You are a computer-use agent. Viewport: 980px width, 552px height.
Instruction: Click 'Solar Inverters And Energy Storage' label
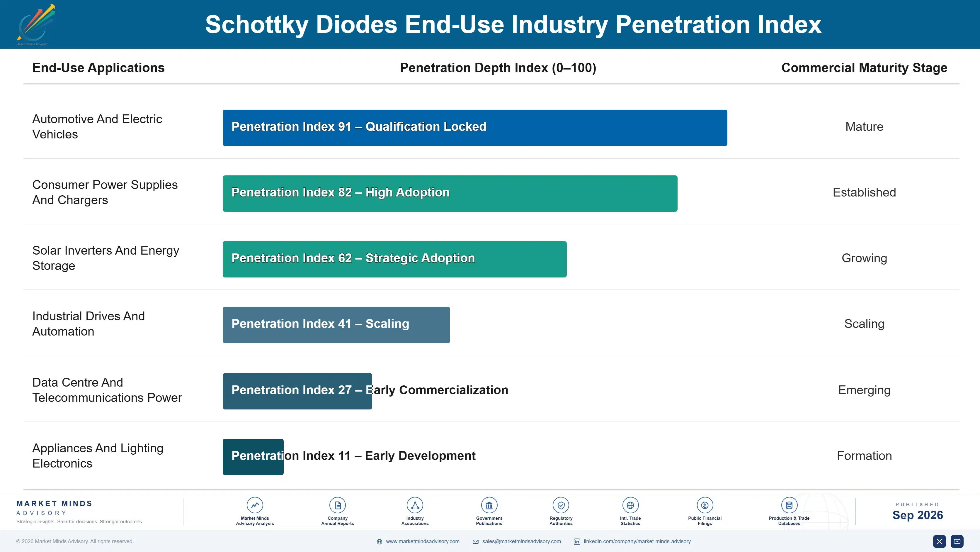pos(106,258)
